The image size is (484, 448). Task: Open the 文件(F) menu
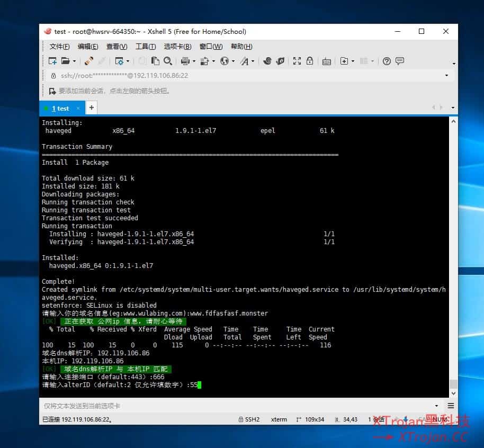click(x=60, y=47)
